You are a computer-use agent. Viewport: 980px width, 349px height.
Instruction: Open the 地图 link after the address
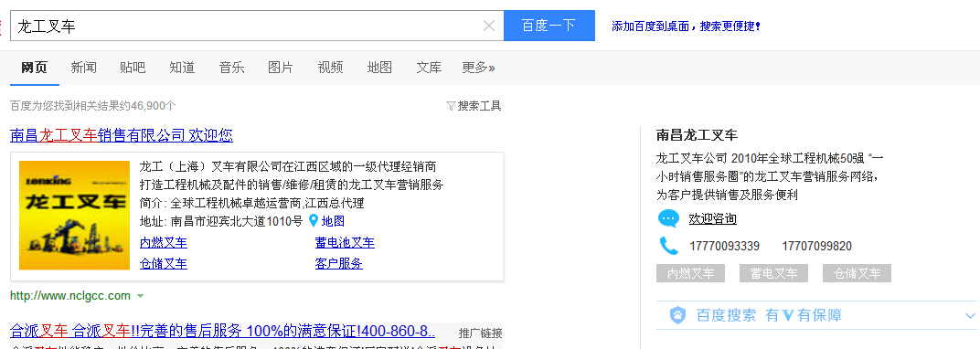pyautogui.click(x=333, y=221)
